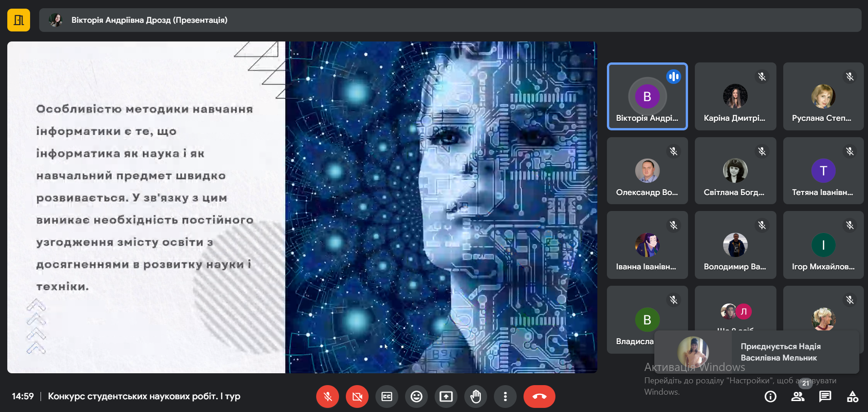Select the Каріна Дмитрі... participant tile

point(735,96)
